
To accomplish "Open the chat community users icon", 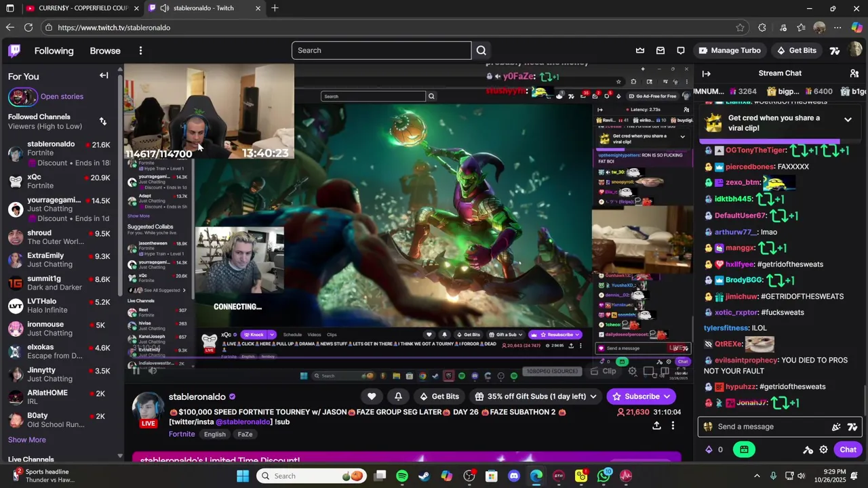I will coord(854,73).
